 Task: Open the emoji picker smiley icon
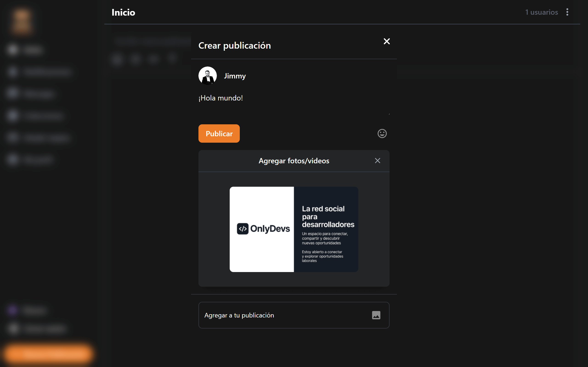[382, 133]
